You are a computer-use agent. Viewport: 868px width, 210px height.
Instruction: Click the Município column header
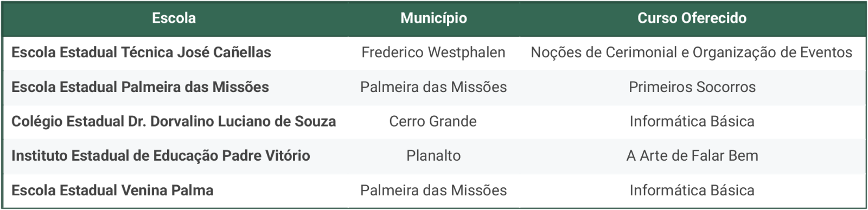tap(433, 18)
